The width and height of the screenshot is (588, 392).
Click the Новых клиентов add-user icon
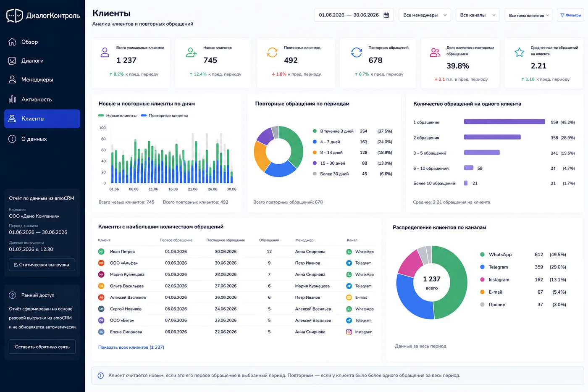[192, 53]
